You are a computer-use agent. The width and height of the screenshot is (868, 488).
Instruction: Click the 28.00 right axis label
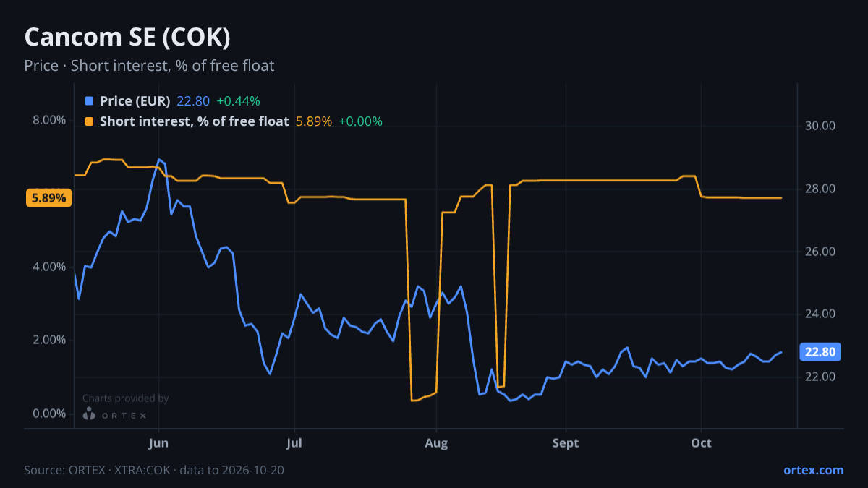click(820, 189)
